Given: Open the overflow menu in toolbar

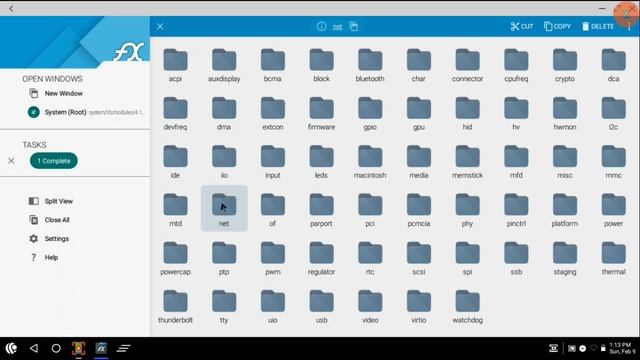Looking at the screenshot, I should 629,27.
